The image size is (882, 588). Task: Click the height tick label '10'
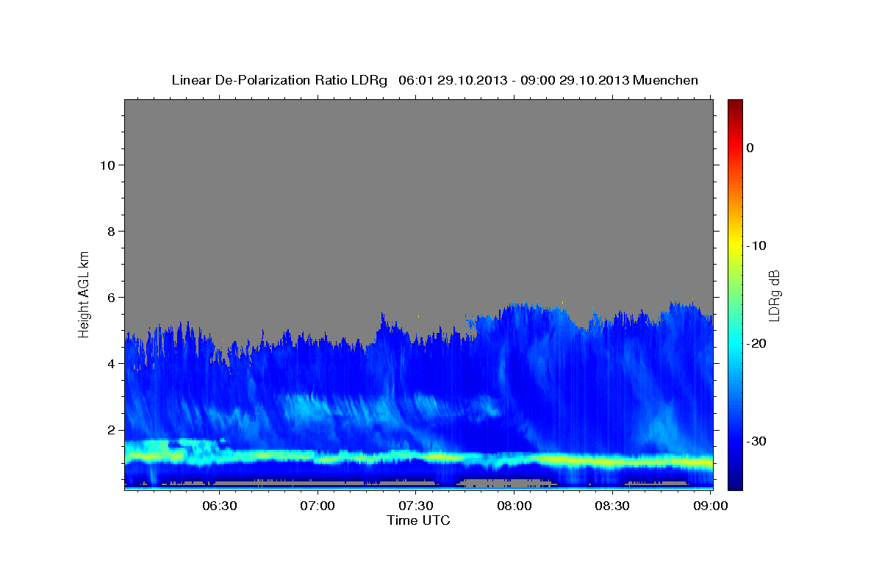click(107, 165)
